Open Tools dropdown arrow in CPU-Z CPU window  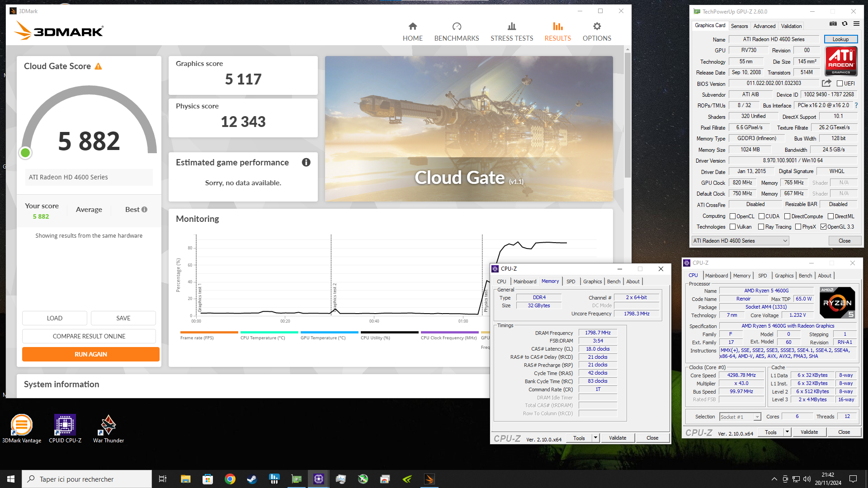point(787,432)
